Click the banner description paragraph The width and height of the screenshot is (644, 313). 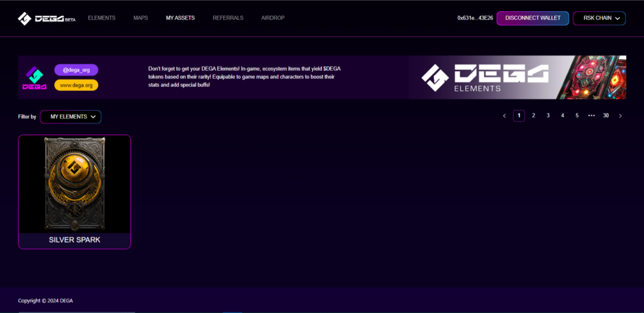point(245,76)
